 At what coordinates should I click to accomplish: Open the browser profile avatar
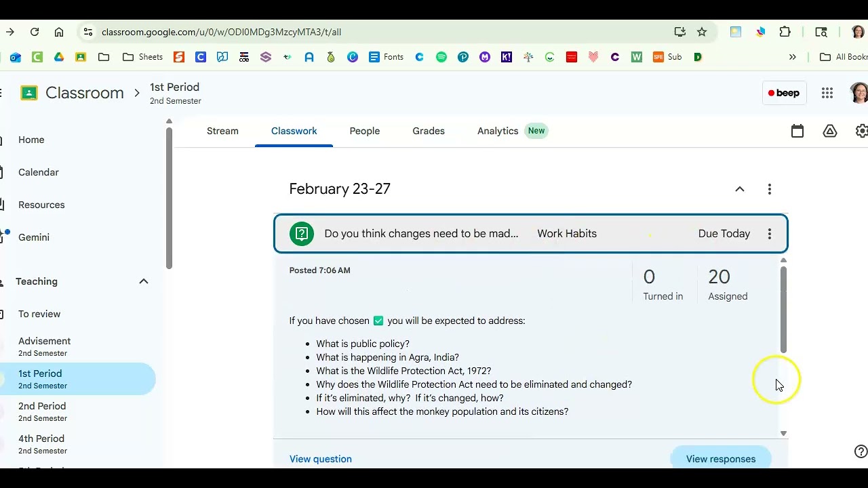(x=858, y=32)
